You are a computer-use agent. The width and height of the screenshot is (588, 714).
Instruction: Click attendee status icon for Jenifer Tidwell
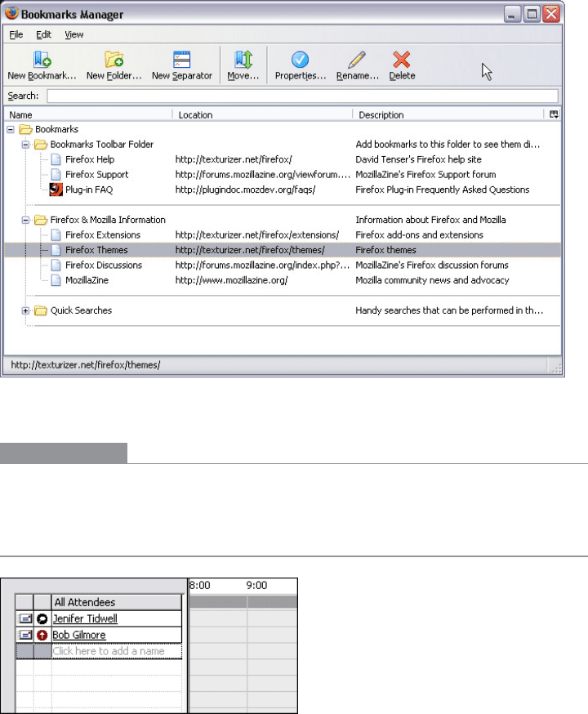42,619
